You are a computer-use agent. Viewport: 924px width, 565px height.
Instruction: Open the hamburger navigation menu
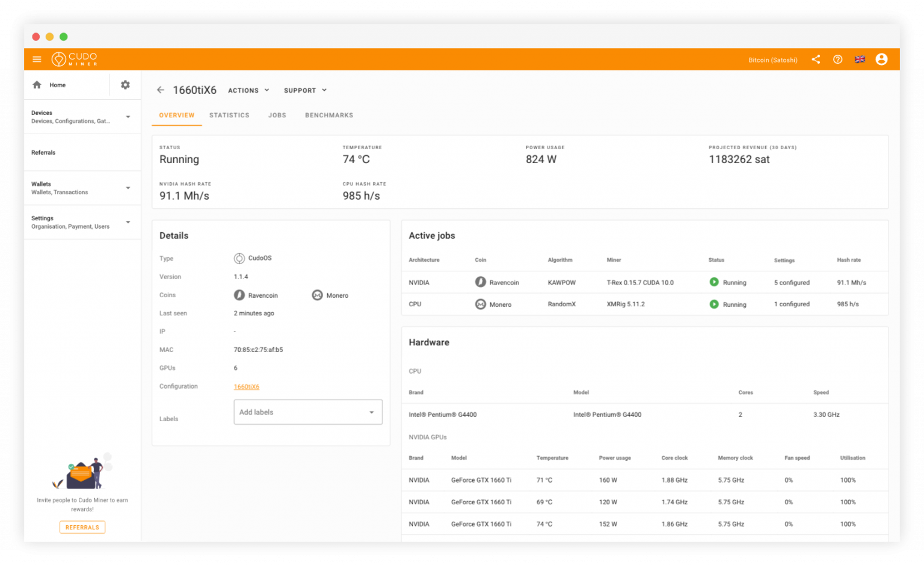click(x=37, y=59)
